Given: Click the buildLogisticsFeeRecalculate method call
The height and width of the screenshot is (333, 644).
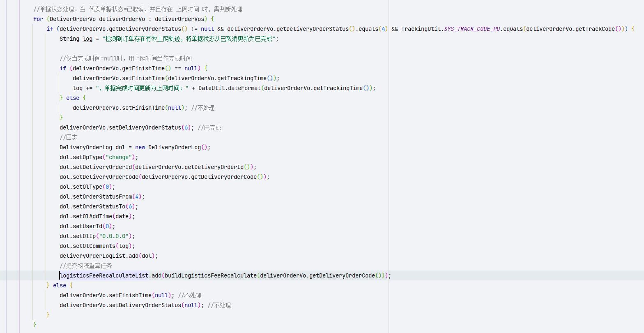Looking at the screenshot, I should point(210,275).
